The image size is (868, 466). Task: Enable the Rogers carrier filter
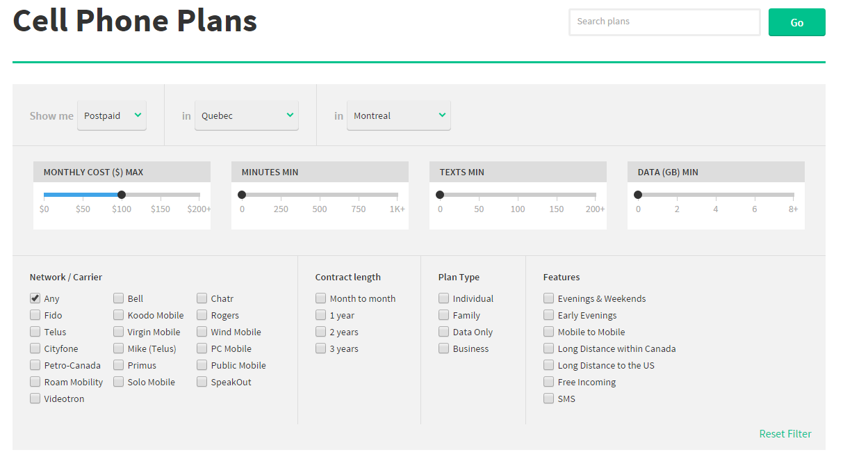(202, 315)
